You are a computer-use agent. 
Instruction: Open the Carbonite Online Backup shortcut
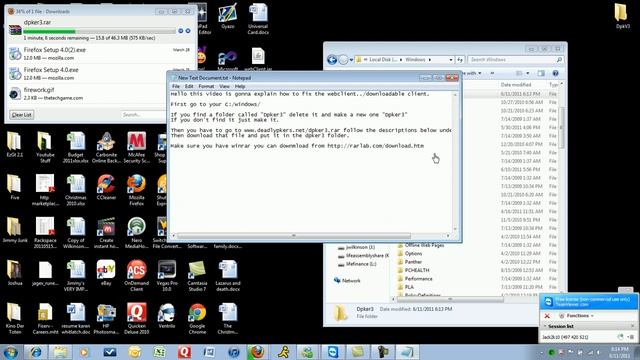pos(106,147)
